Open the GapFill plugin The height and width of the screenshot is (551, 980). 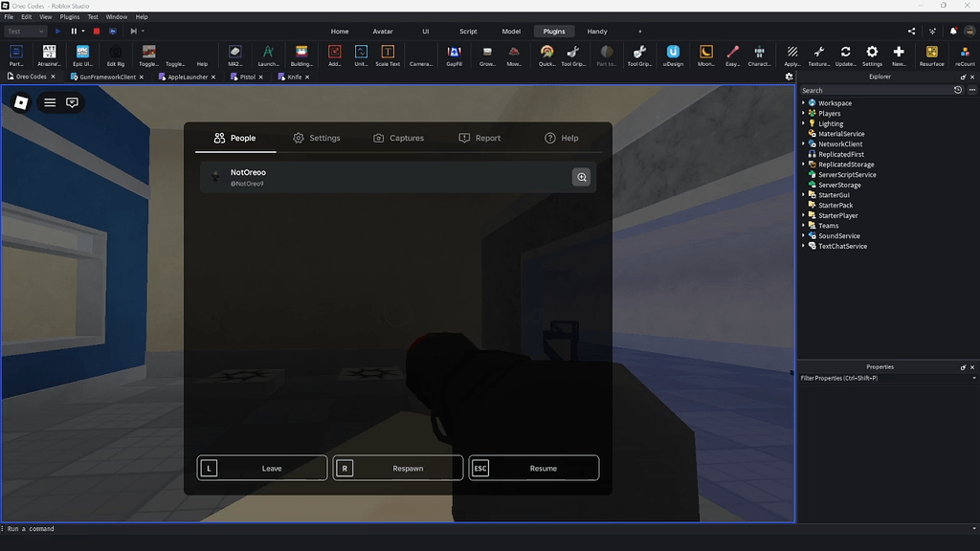click(x=457, y=55)
